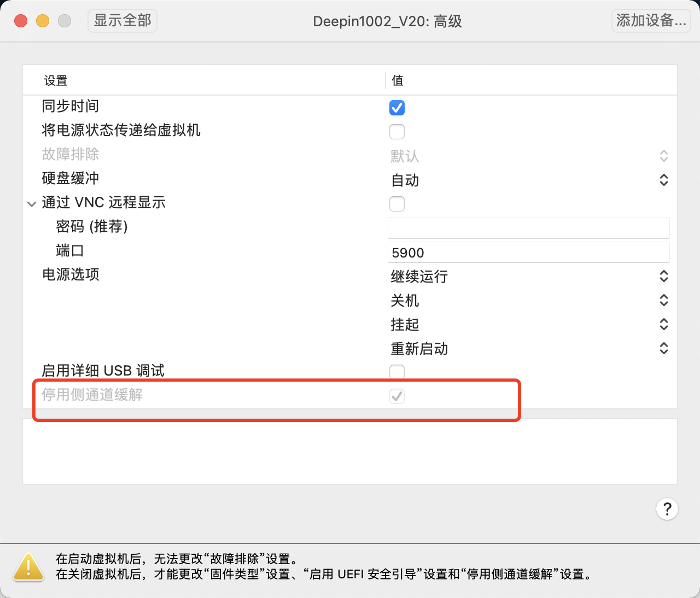Click the 端口 field showing 5900
The image size is (700, 598).
(x=528, y=253)
